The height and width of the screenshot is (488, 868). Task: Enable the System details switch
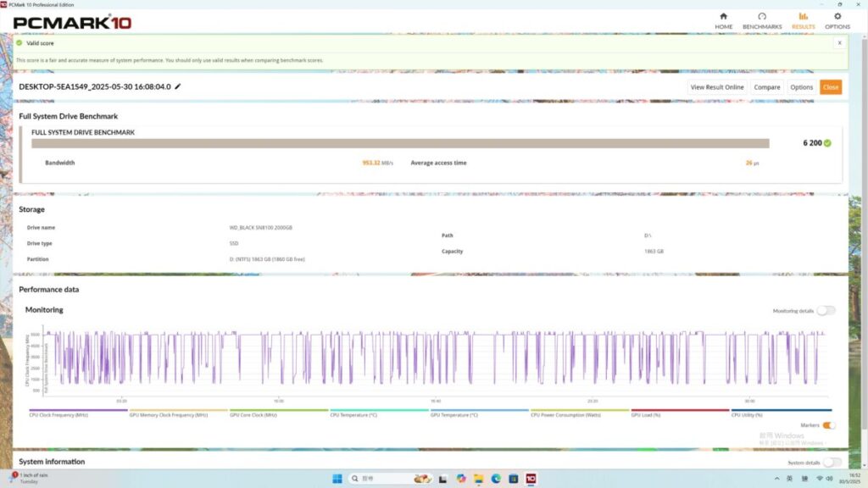(x=832, y=463)
